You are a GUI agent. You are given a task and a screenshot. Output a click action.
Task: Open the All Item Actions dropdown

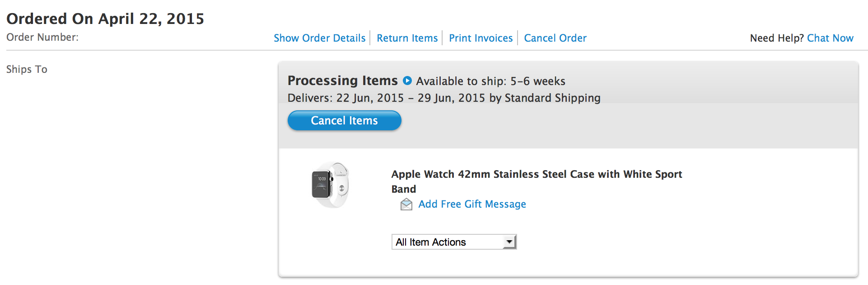pyautogui.click(x=447, y=242)
